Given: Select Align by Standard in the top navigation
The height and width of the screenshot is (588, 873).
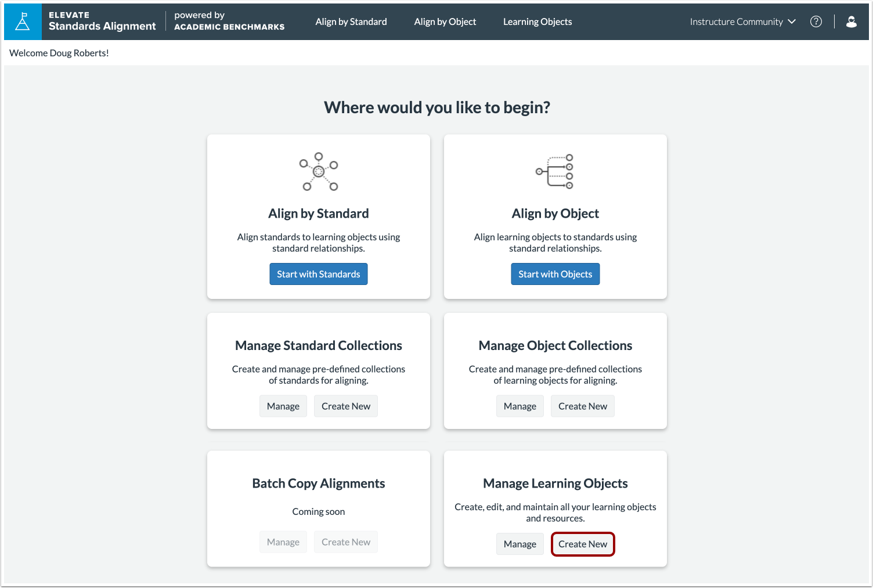Looking at the screenshot, I should click(351, 21).
